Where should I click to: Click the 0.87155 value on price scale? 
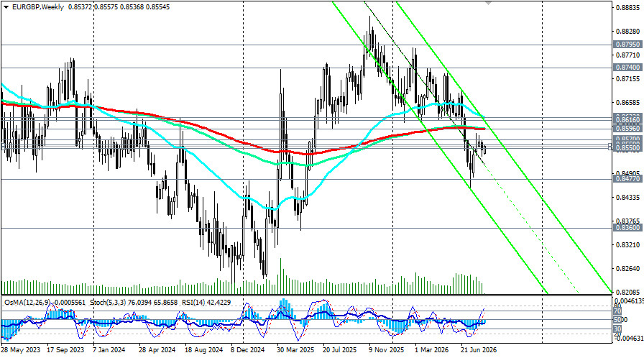pos(629,79)
